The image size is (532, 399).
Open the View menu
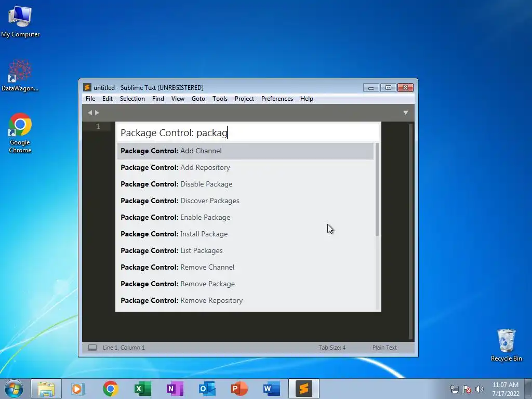(178, 99)
